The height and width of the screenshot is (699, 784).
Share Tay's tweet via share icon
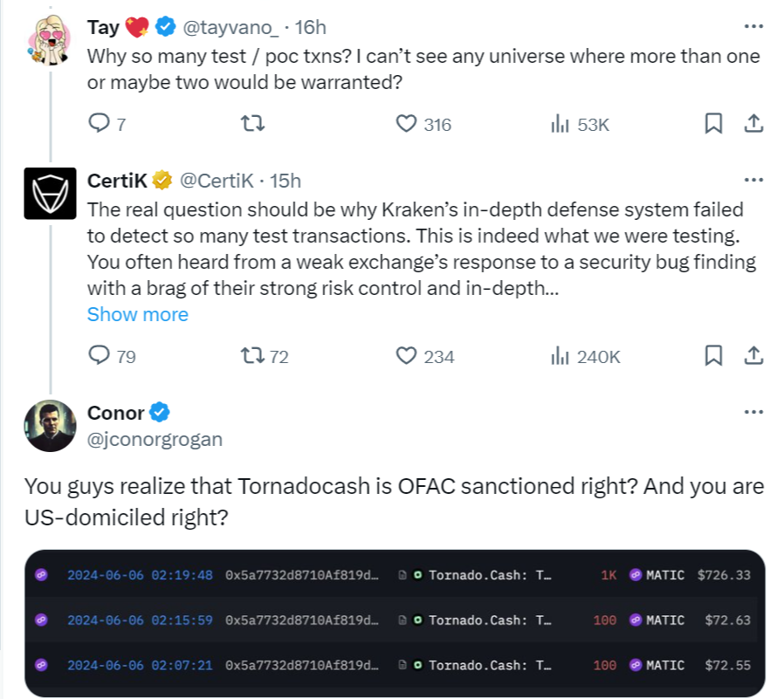click(753, 123)
